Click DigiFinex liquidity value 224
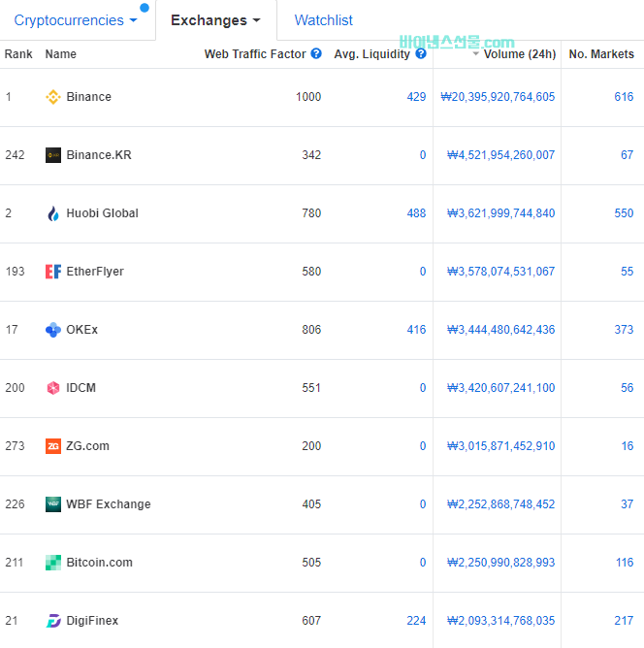The image size is (644, 648). point(416,621)
